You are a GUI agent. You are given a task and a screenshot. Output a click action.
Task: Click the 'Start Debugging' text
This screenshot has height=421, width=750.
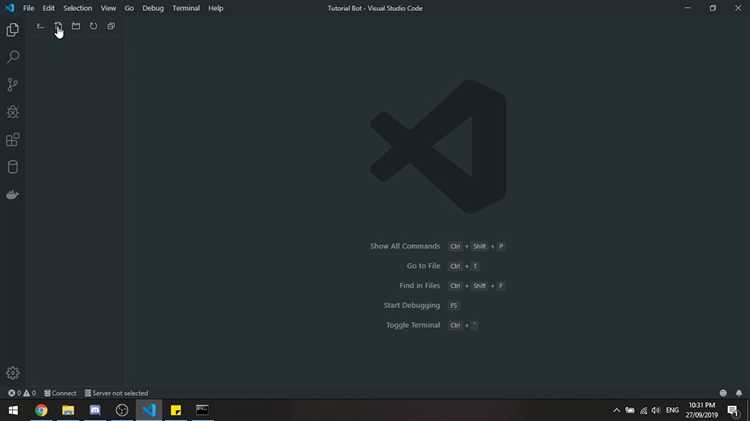[411, 305]
